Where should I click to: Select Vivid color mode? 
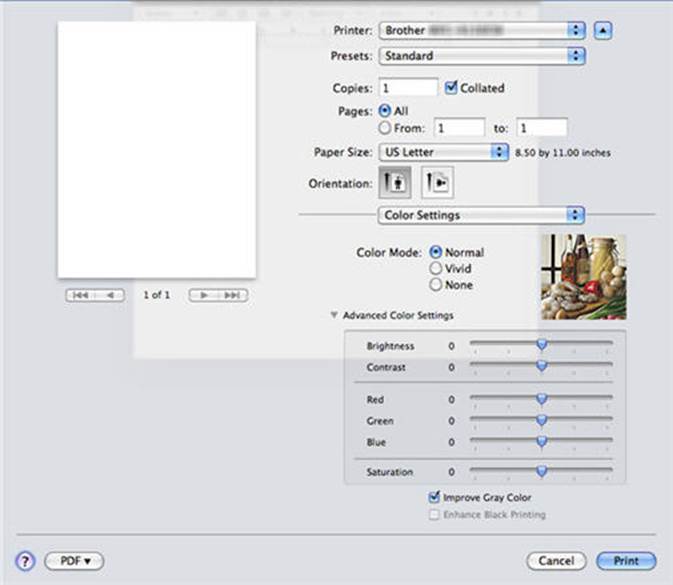[435, 269]
